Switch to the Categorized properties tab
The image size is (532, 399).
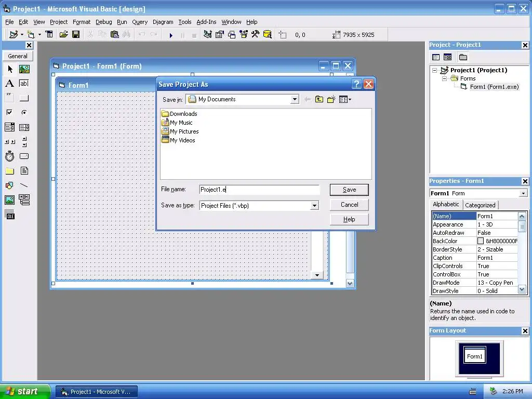[480, 205]
